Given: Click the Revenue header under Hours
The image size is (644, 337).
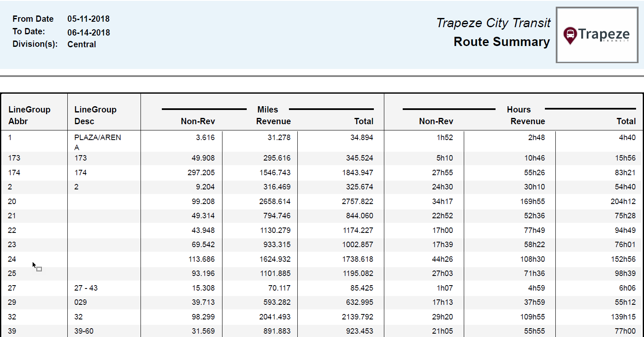Looking at the screenshot, I should pyautogui.click(x=528, y=121).
